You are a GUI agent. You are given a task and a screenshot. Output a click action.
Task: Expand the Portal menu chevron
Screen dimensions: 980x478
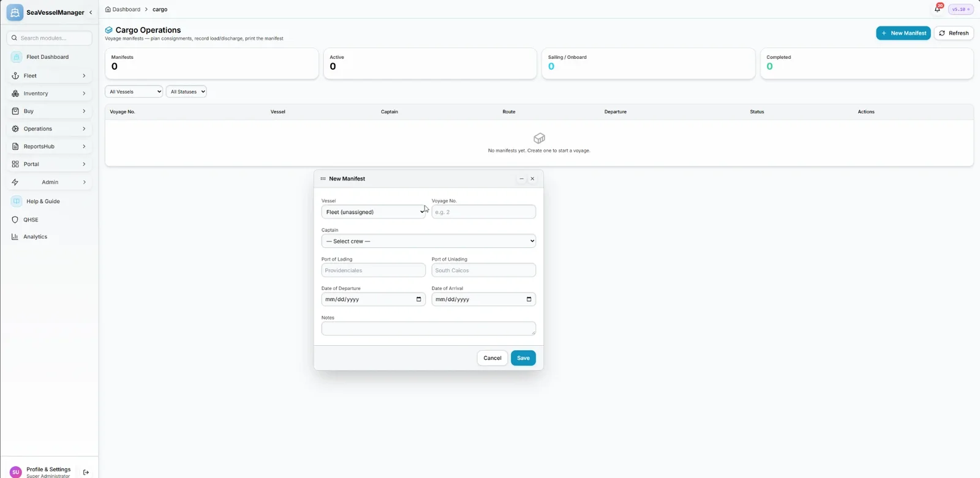point(84,164)
